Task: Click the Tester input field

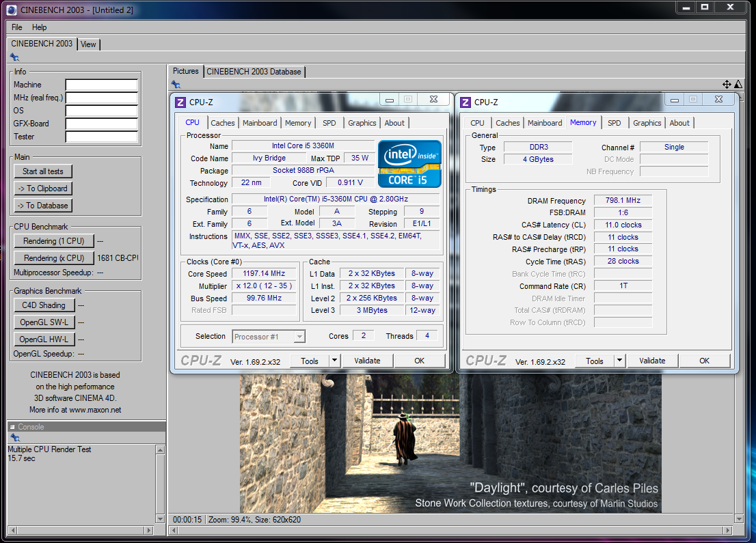Action: pos(102,137)
